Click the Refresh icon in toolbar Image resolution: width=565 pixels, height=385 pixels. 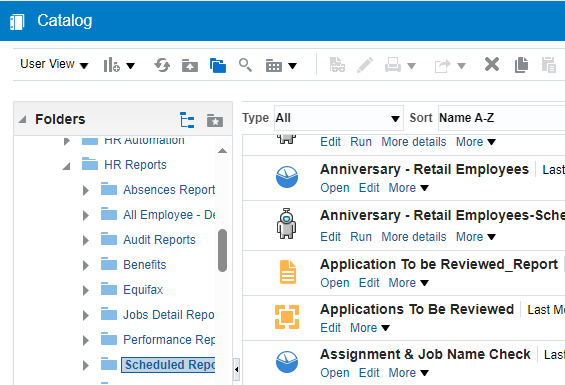coord(162,65)
